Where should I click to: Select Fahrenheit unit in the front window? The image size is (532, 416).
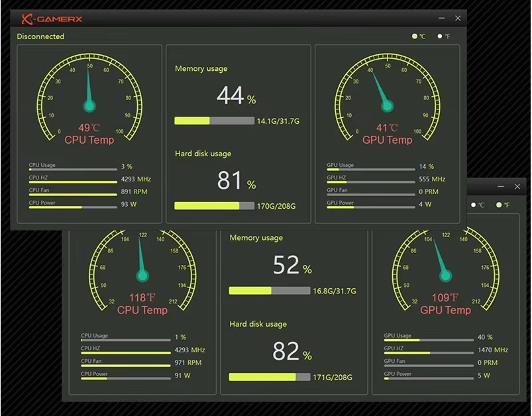[440, 36]
